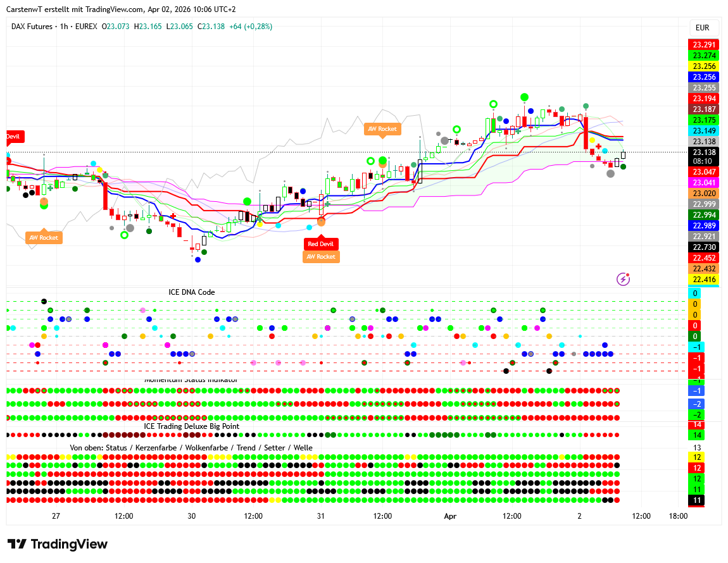Viewport: 728px width, 563px height.
Task: Click the Von oben: Status legend text
Action: click(191, 448)
